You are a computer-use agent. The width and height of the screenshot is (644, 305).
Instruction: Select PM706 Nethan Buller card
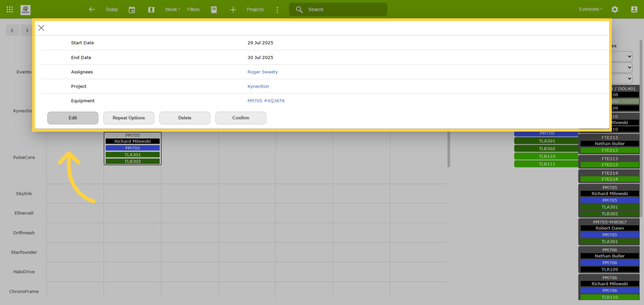[609, 260]
